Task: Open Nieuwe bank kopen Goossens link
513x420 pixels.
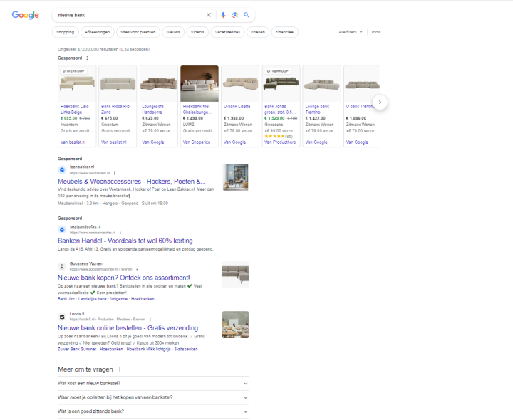Action: click(124, 278)
